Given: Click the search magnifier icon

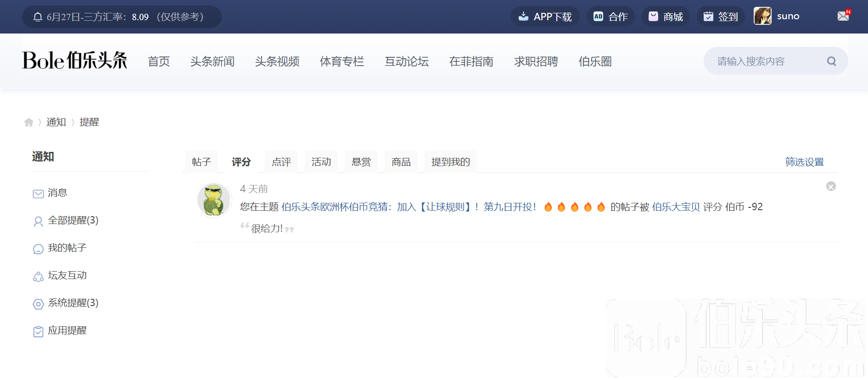Looking at the screenshot, I should click(831, 61).
